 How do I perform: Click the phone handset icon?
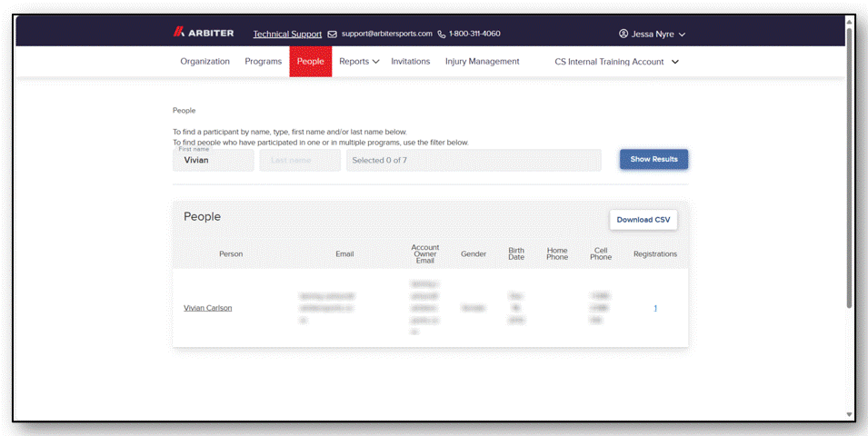441,34
